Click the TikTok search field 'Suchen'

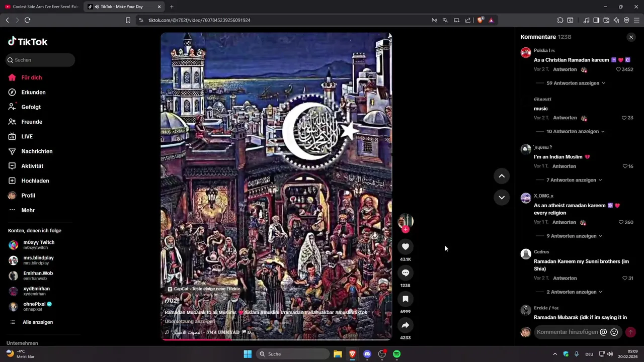[x=41, y=60]
